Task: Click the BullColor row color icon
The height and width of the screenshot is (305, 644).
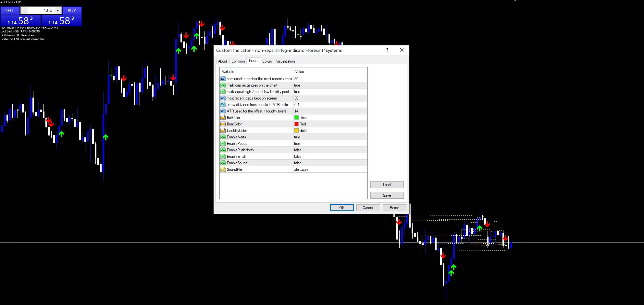Action: point(223,118)
